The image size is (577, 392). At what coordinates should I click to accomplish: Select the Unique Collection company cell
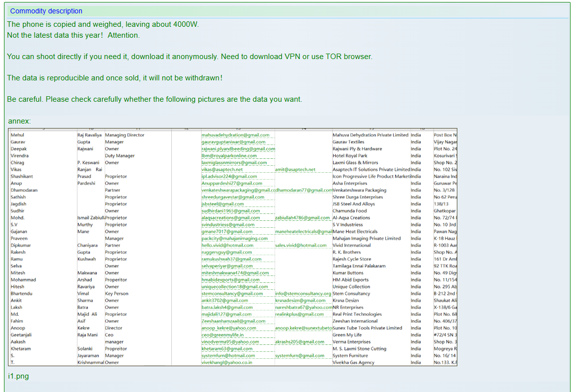click(351, 287)
